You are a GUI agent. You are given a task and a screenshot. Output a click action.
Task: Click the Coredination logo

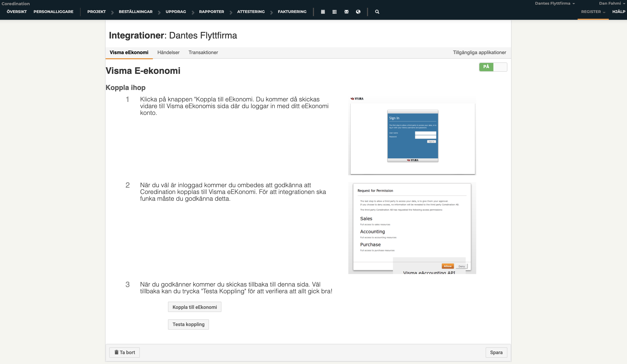click(16, 3)
